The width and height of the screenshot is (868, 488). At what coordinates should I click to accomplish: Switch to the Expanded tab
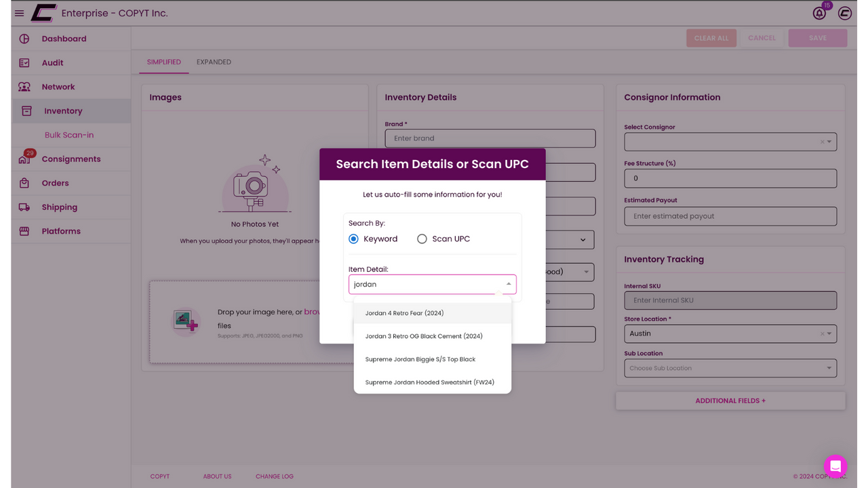214,62
